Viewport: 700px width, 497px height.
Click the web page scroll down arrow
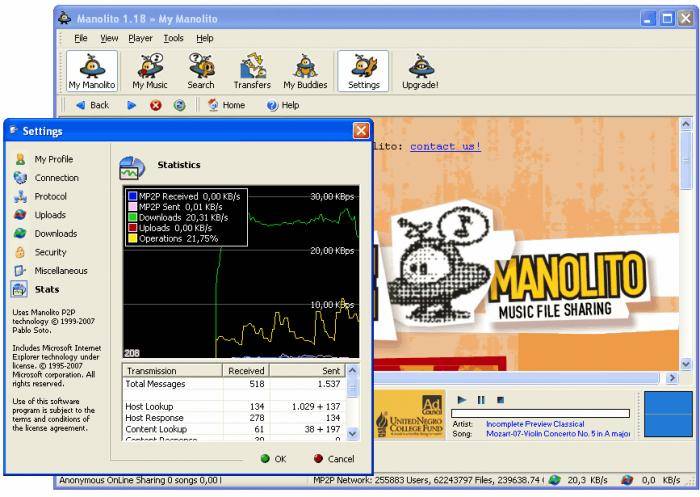(x=686, y=365)
